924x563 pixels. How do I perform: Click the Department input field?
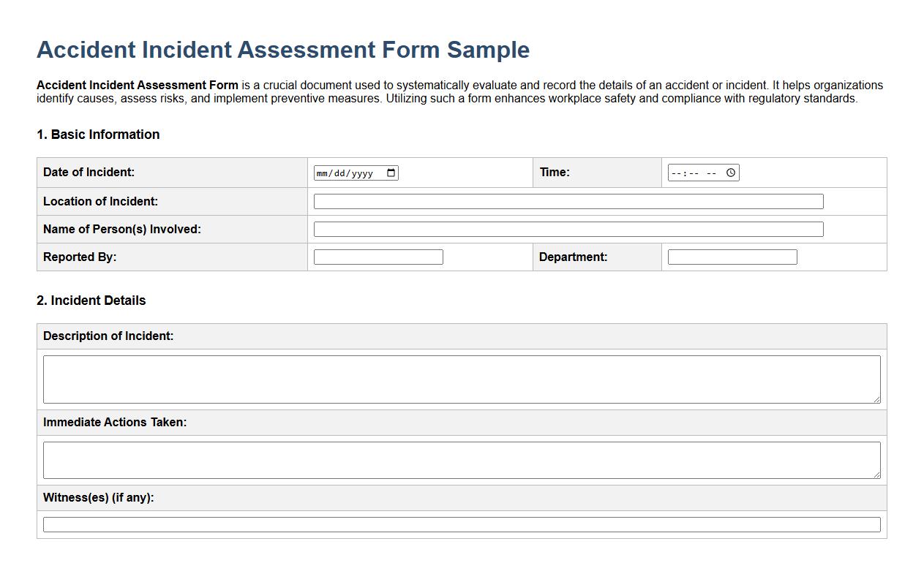[731, 256]
